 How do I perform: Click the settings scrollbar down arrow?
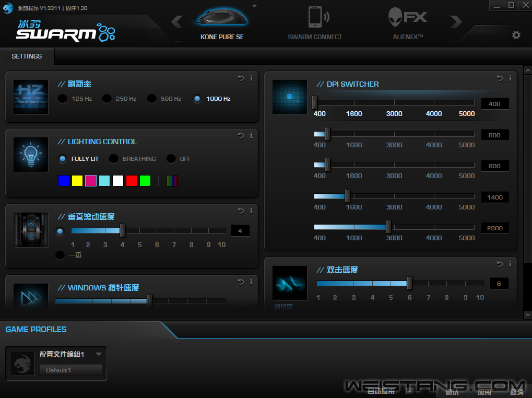coord(528,314)
